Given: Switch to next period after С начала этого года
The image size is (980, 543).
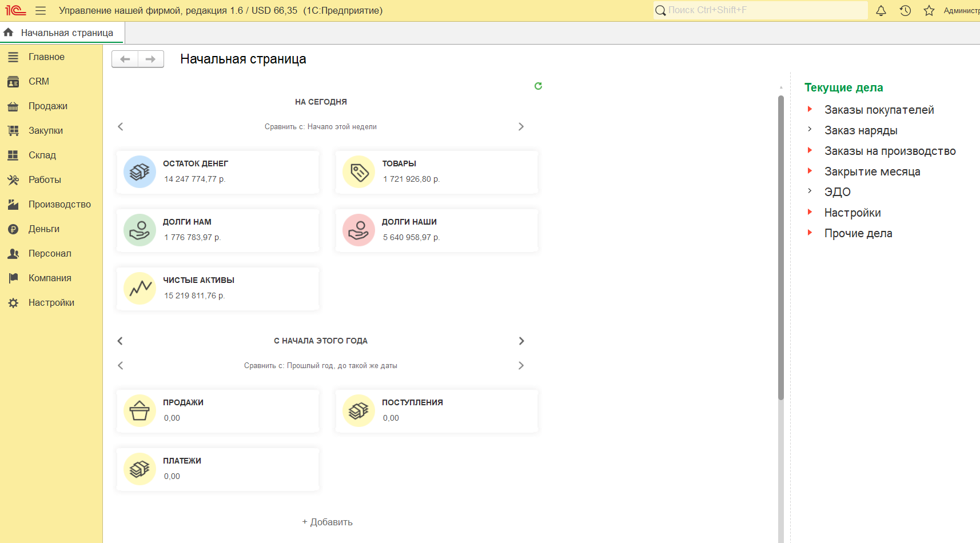Looking at the screenshot, I should click(521, 341).
